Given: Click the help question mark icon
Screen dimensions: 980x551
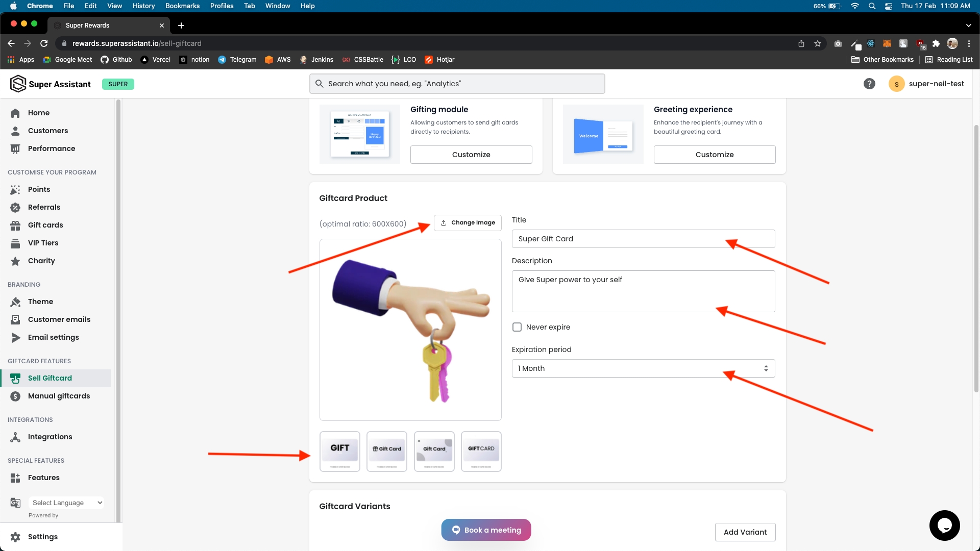Looking at the screenshot, I should (x=869, y=84).
